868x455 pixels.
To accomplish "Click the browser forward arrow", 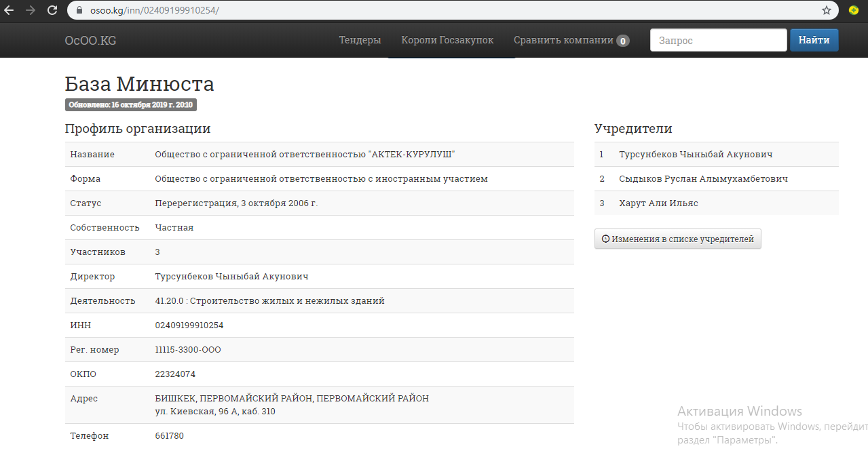I will pos(31,10).
